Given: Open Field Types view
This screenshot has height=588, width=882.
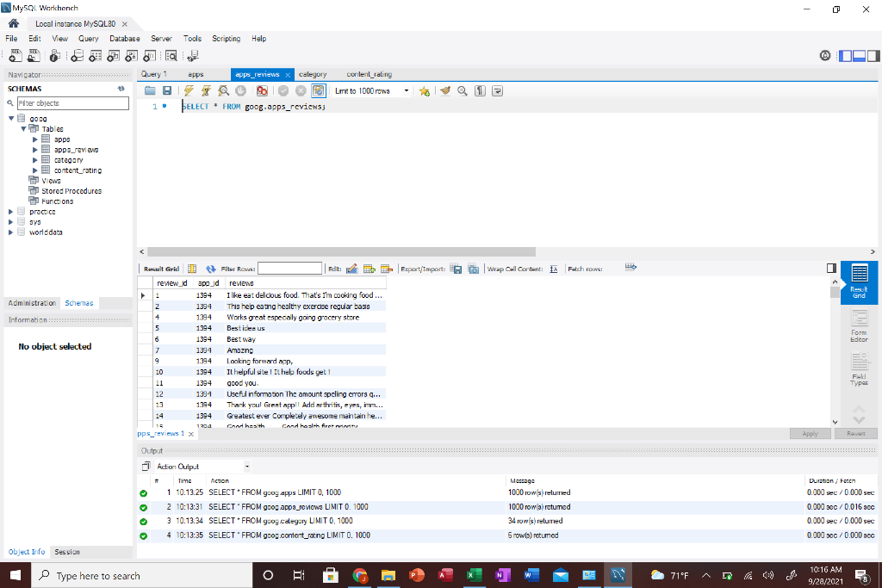Looking at the screenshot, I should 859,369.
